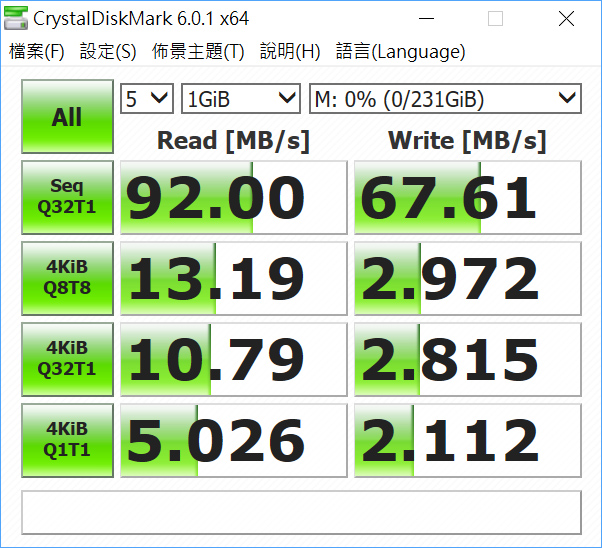Click the Seq read result 92.00

pos(234,197)
